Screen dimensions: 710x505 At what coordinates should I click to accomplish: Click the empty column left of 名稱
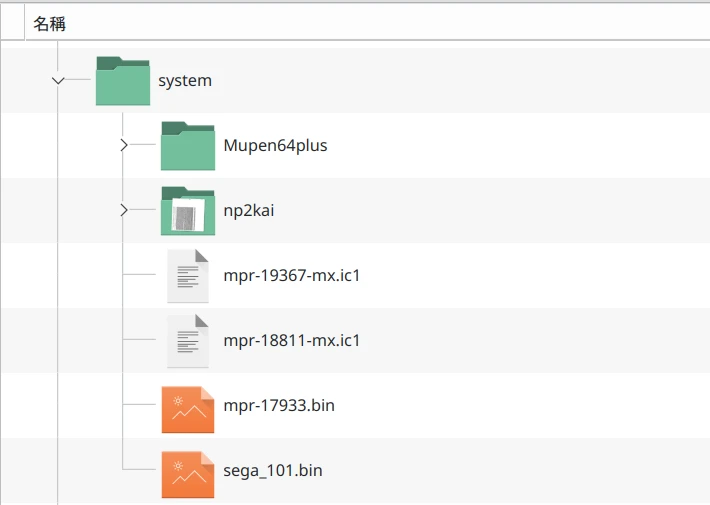tap(12, 23)
